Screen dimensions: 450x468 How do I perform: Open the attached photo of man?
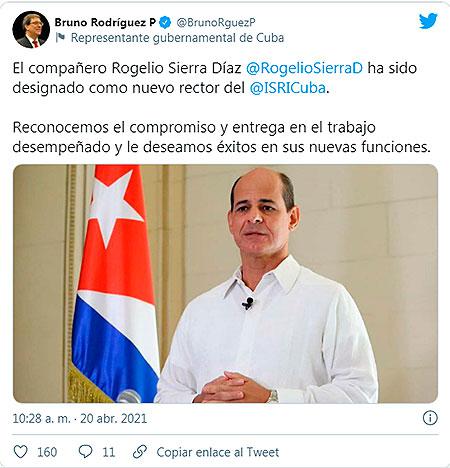click(x=225, y=284)
